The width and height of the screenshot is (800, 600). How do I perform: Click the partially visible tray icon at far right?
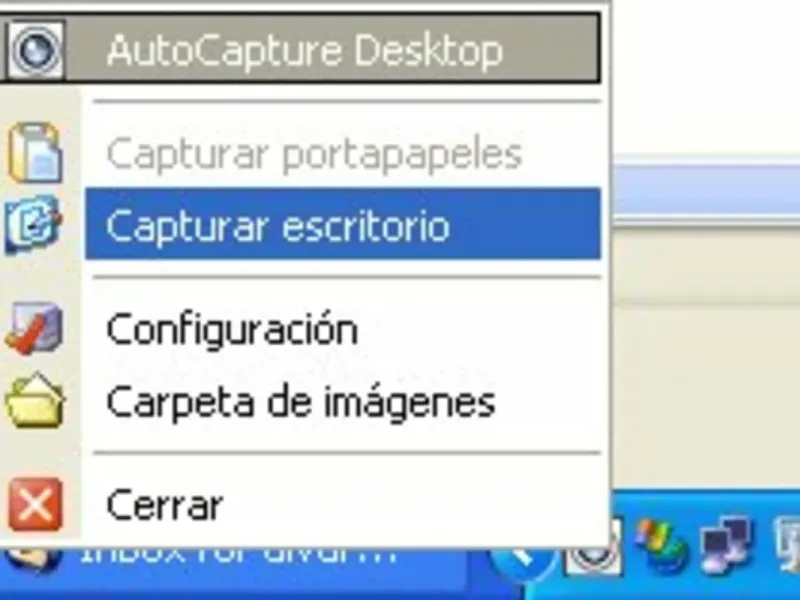787,544
